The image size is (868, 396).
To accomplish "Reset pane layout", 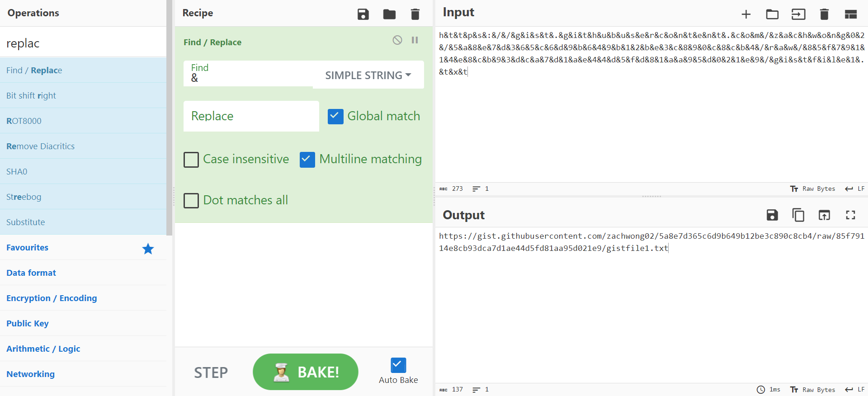I will [x=851, y=14].
